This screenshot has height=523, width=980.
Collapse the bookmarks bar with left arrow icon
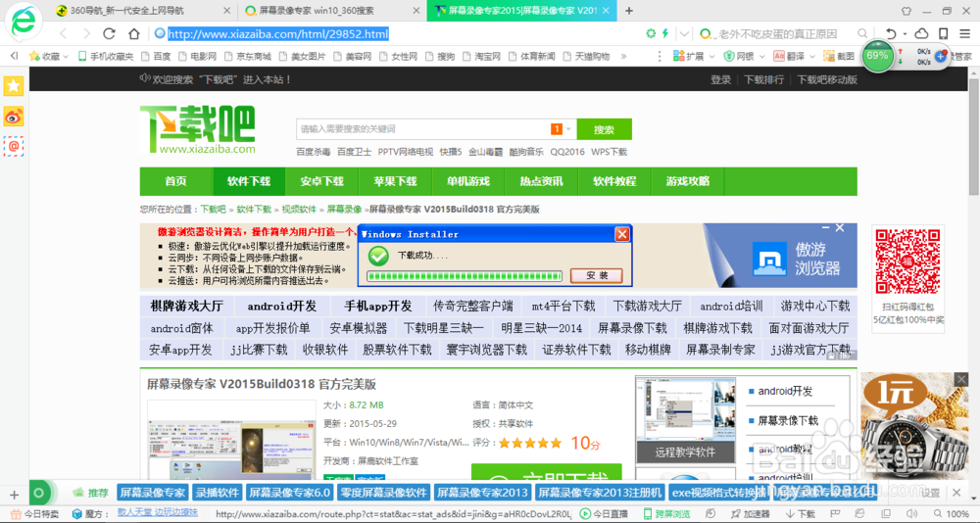tap(14, 56)
